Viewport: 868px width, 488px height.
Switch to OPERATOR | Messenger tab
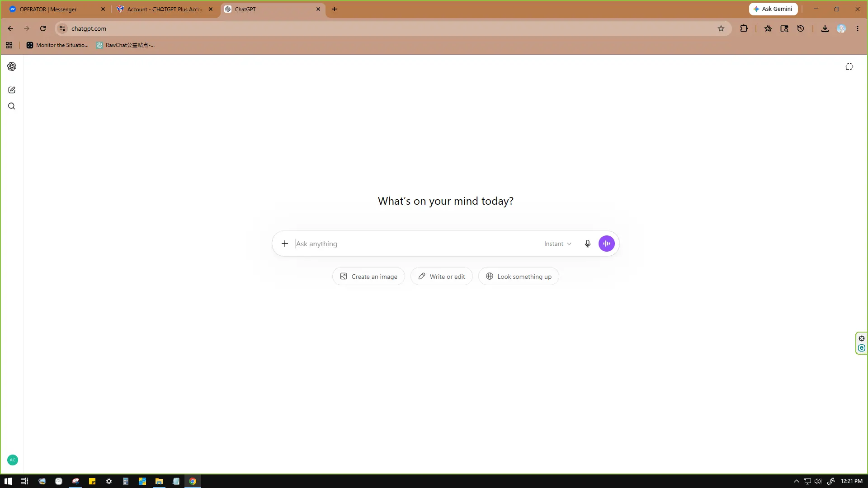point(57,9)
